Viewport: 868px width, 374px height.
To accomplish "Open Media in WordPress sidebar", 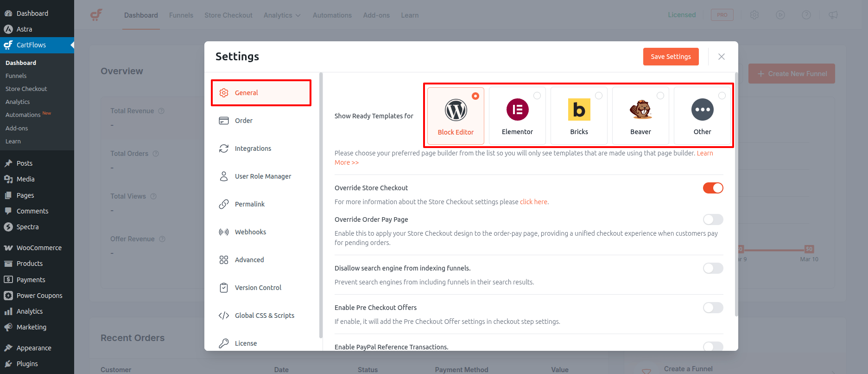I will (x=37, y=179).
